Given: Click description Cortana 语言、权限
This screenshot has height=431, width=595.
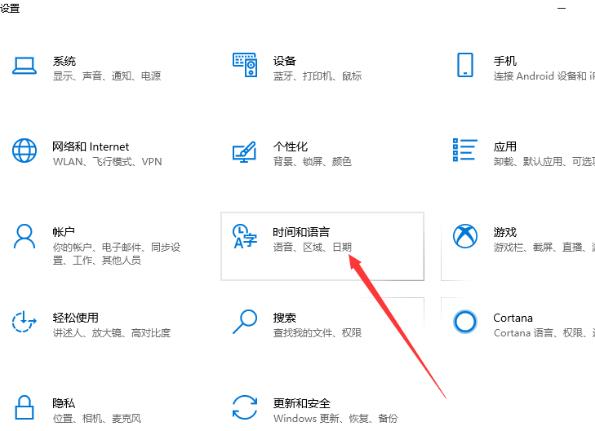Looking at the screenshot, I should 544,333.
